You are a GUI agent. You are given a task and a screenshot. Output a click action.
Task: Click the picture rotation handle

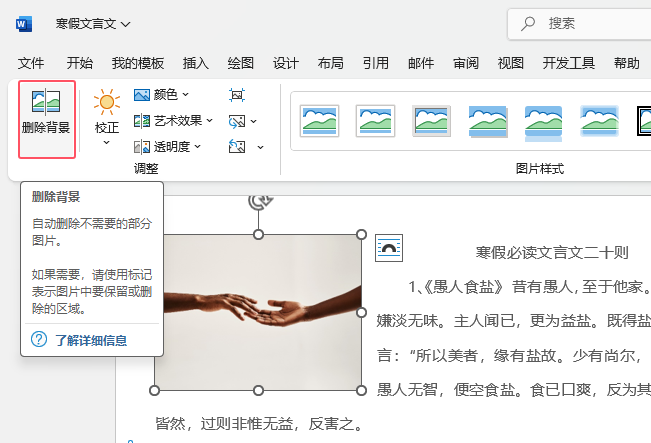tap(260, 201)
